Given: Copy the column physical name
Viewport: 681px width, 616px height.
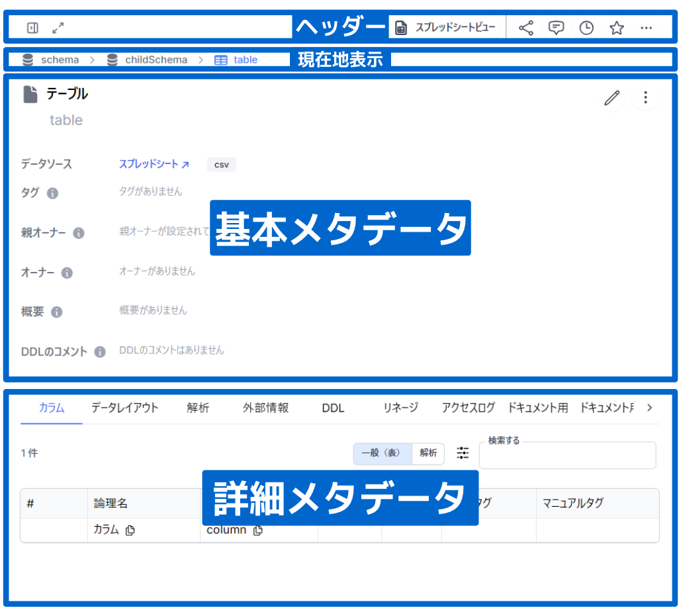Looking at the screenshot, I should (258, 531).
